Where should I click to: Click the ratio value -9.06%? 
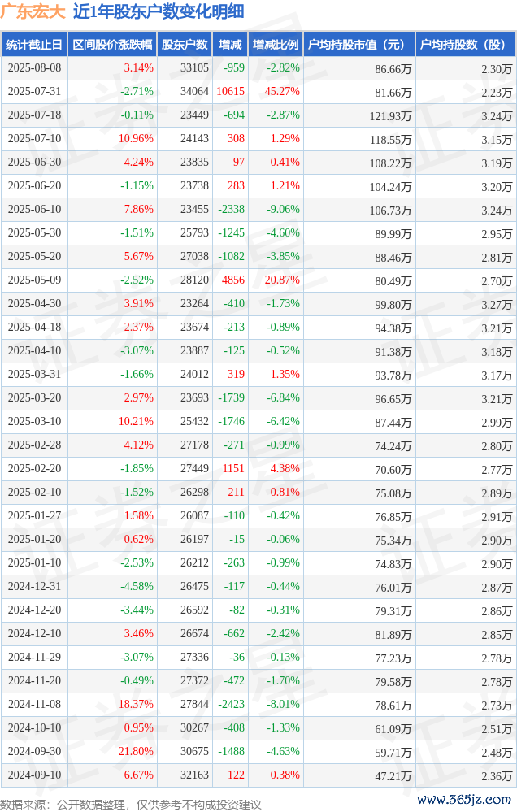coord(284,209)
